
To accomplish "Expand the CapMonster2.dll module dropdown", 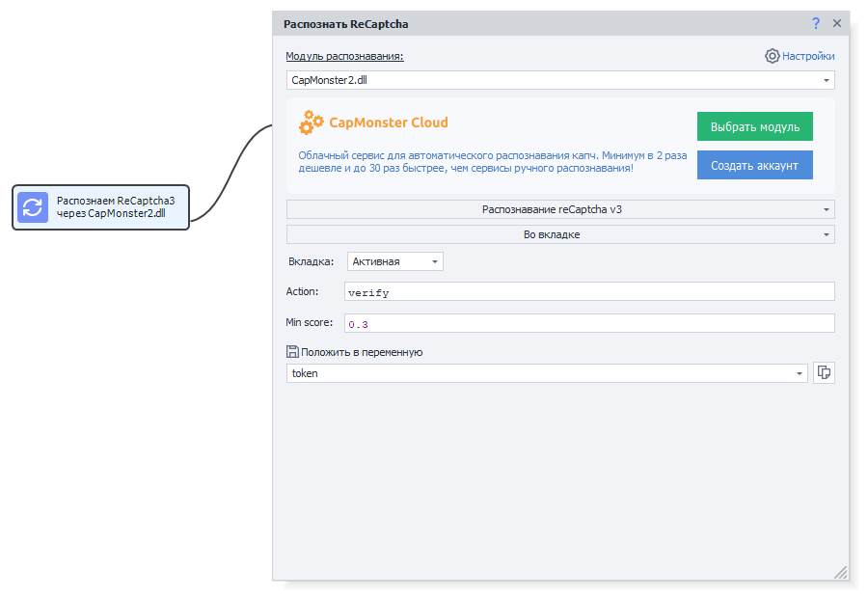I will 827,80.
